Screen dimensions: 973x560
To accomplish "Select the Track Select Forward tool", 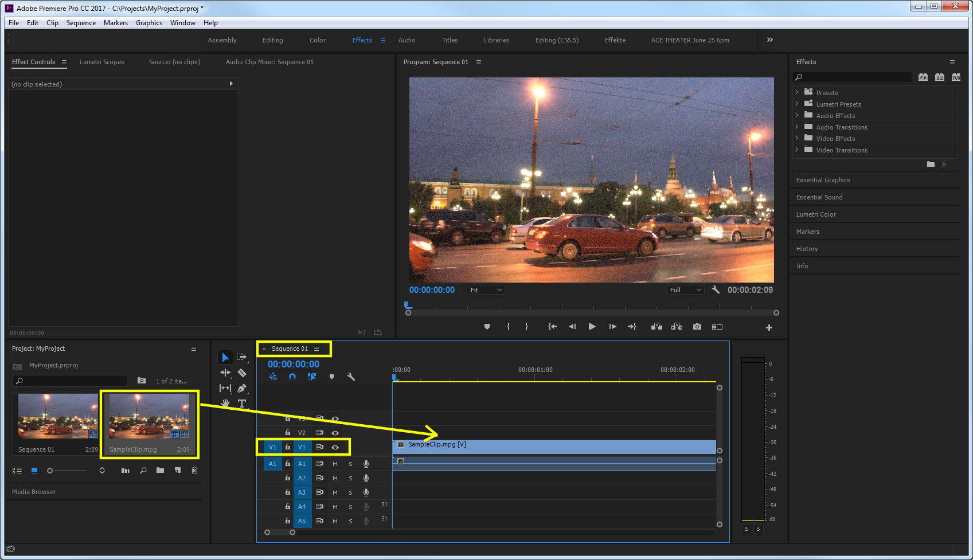I will (x=243, y=357).
